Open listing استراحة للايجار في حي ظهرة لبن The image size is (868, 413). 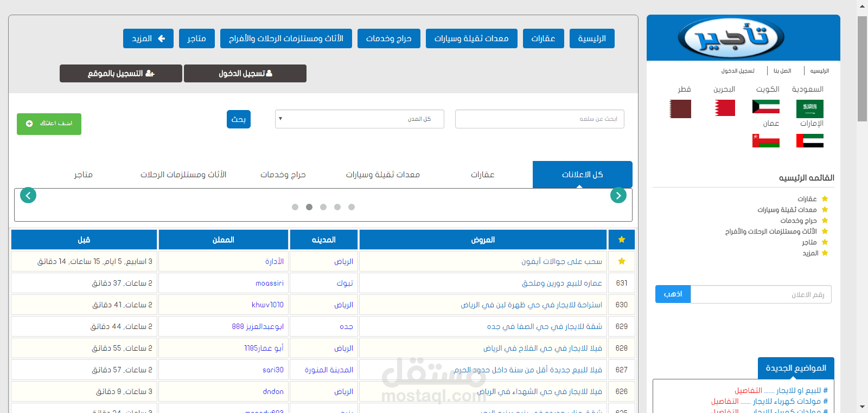[532, 305]
